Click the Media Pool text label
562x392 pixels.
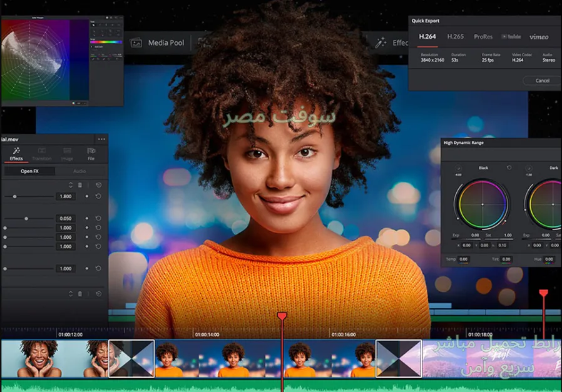pos(166,43)
